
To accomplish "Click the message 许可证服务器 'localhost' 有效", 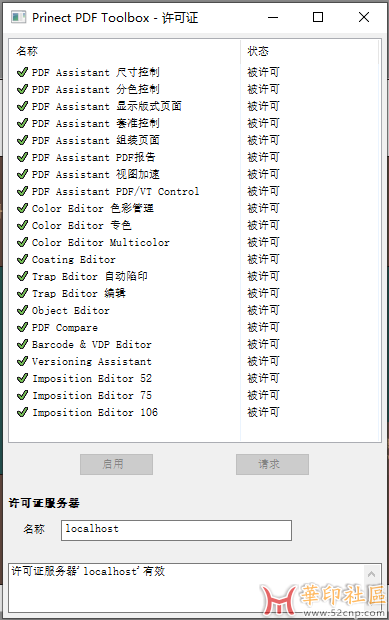I will [x=88, y=571].
